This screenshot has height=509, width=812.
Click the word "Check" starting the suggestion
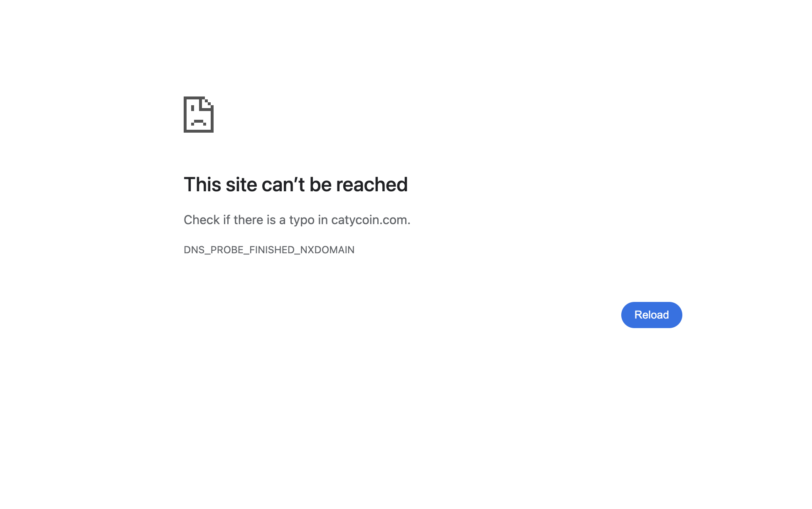202,220
